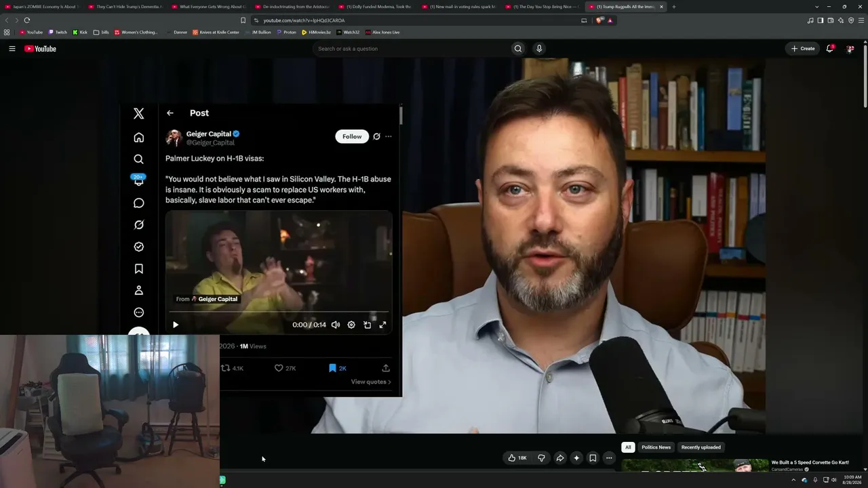Like the video with thumbs up
Screen dimensions: 868x488
pyautogui.click(x=517, y=458)
